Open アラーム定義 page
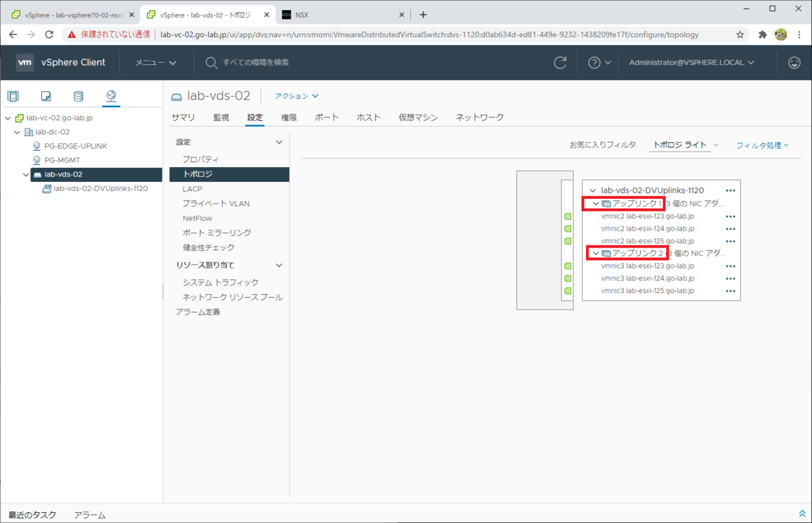Viewport: 812px width, 523px height. 198,312
